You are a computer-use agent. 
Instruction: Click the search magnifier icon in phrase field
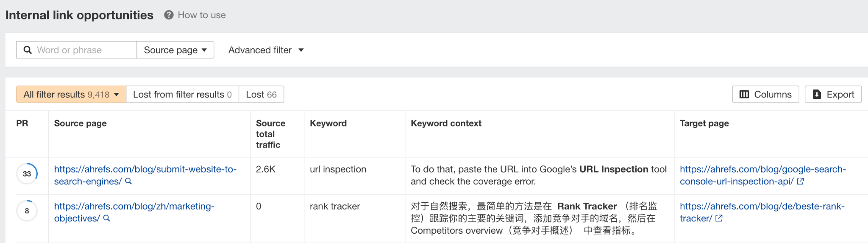(x=28, y=50)
